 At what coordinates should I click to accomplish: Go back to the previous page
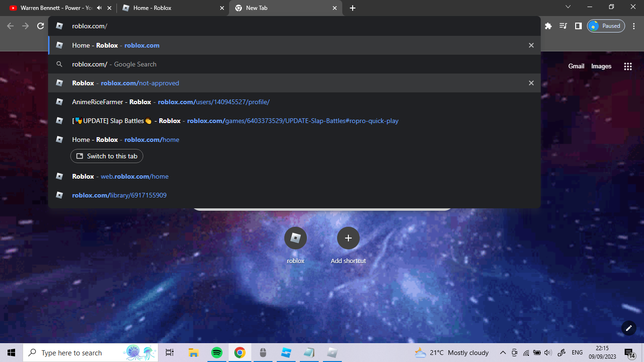click(x=10, y=26)
